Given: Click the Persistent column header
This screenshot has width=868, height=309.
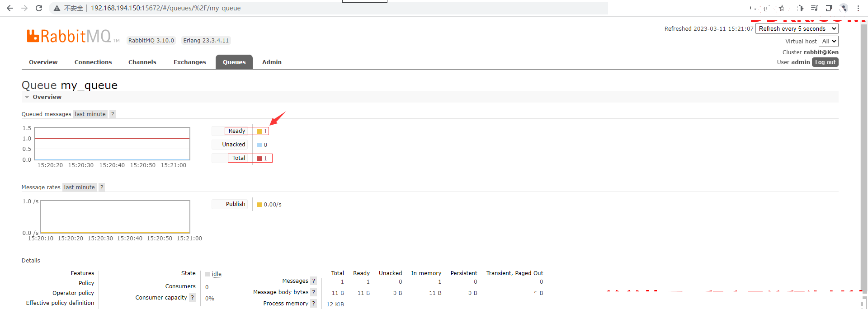Looking at the screenshot, I should click(x=464, y=273).
